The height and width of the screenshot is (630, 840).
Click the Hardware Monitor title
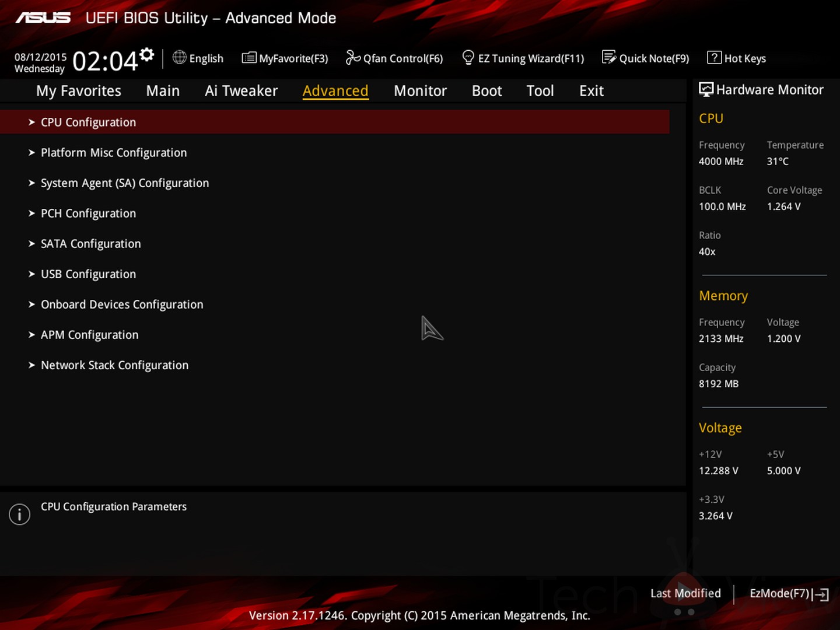click(769, 90)
